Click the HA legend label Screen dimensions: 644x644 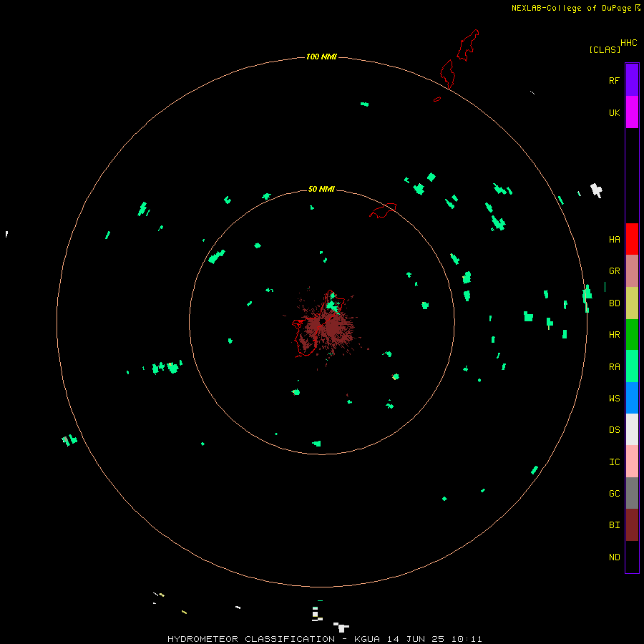(614, 239)
